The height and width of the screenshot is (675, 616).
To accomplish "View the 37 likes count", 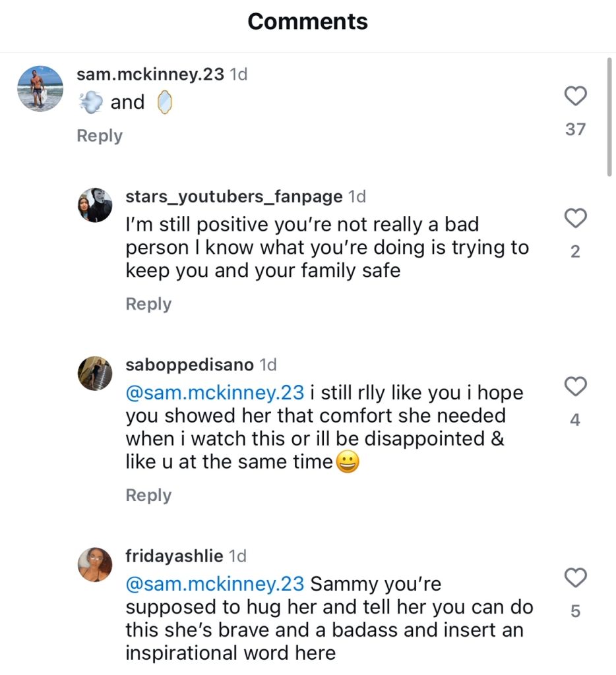I will tap(576, 129).
